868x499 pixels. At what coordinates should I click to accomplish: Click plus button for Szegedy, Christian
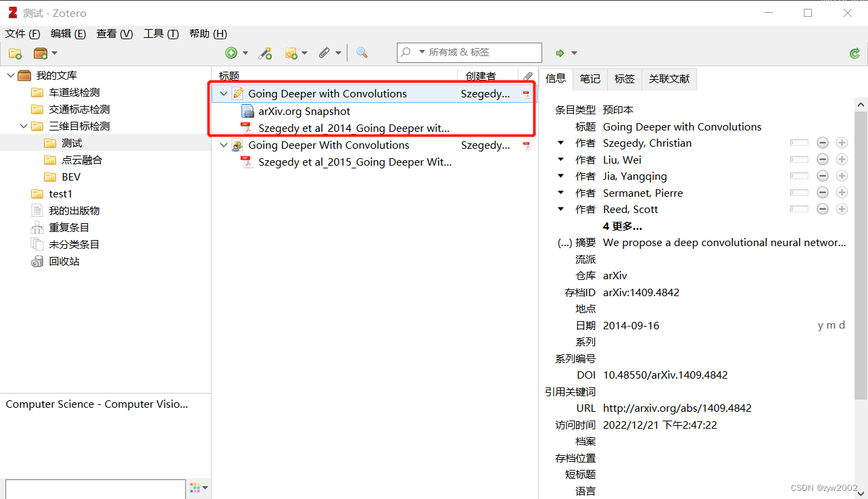pyautogui.click(x=842, y=143)
